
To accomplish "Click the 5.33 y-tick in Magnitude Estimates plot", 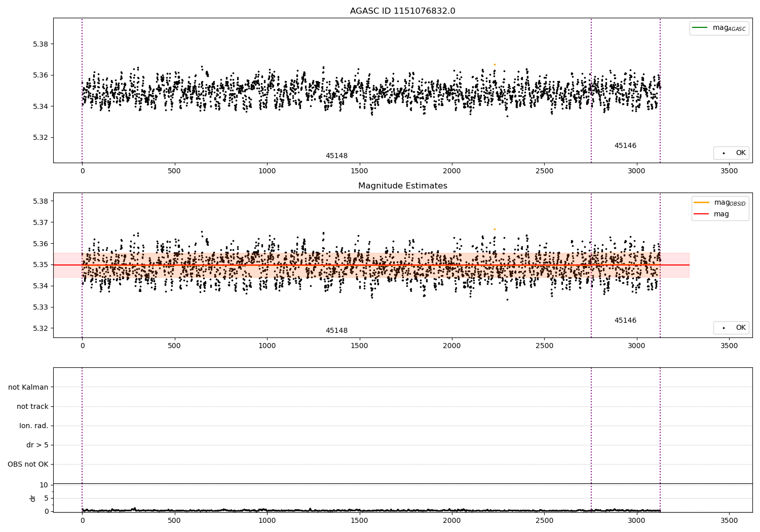I will tap(41, 308).
